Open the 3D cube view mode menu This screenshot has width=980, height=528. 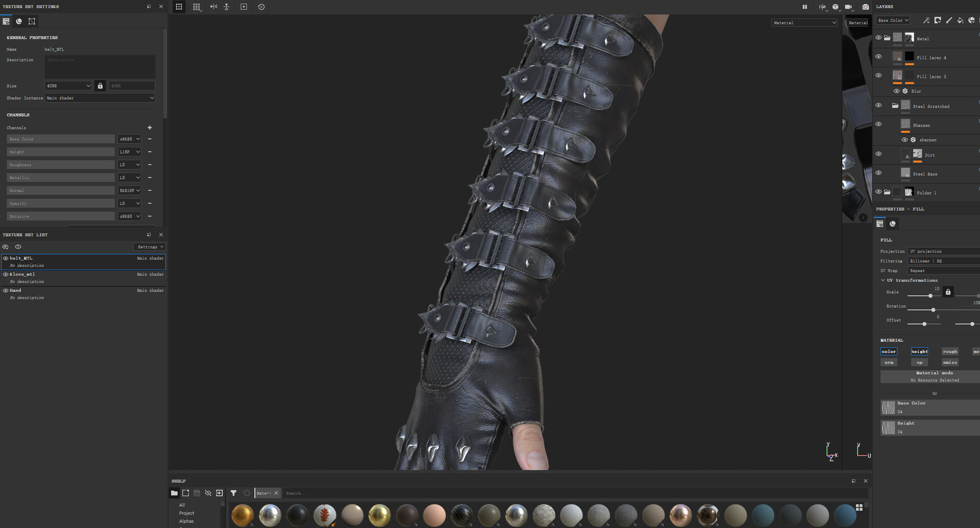tap(836, 7)
